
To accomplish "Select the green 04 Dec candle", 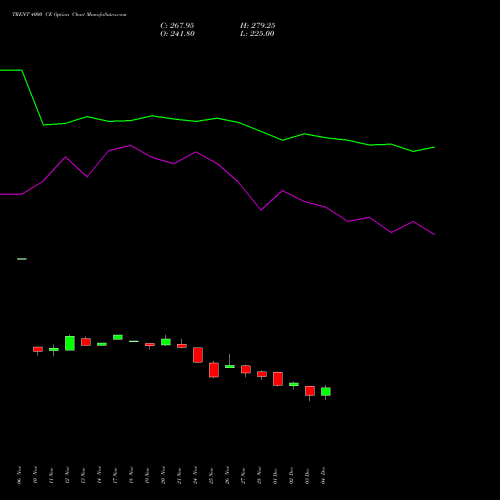I will 326,391.
